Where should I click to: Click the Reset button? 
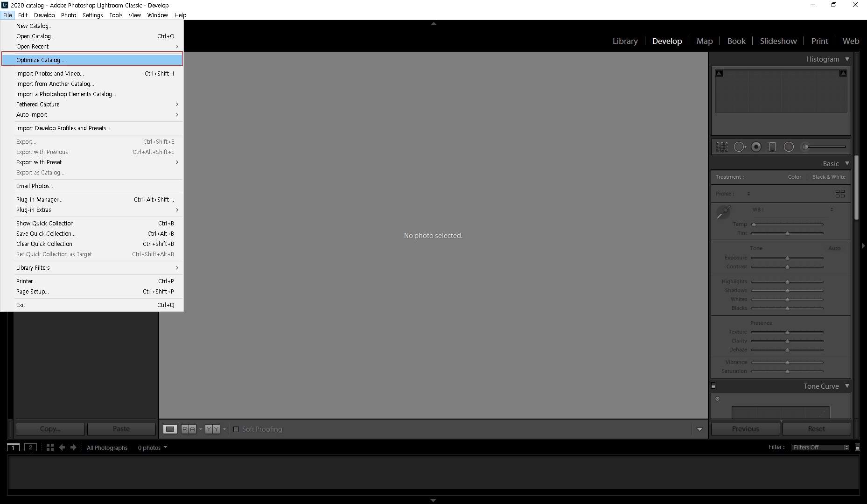[x=817, y=429]
